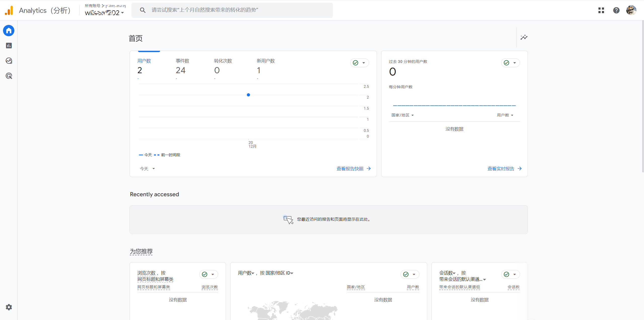Screen dimensions: 644x320
Task: Open the Reports bar-chart icon
Action: (x=9, y=46)
